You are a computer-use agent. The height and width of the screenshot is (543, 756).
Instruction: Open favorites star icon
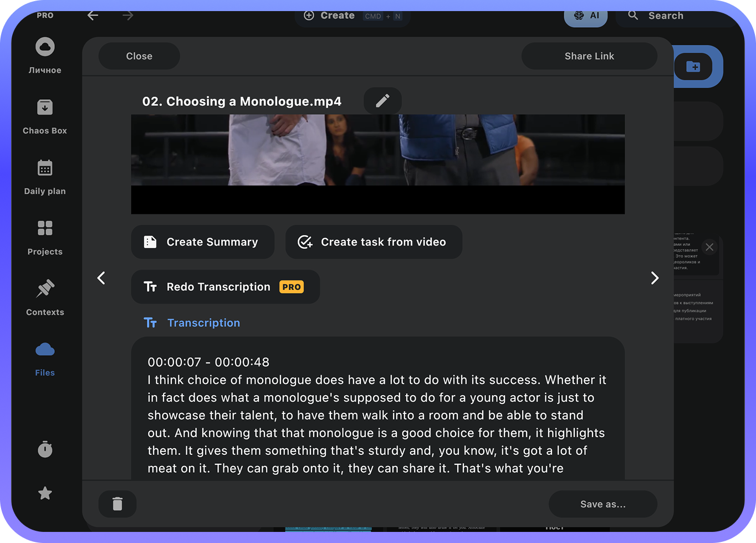[x=45, y=493]
